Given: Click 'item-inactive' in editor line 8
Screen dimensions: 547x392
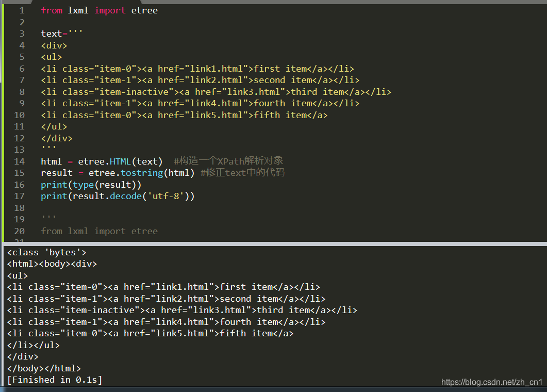Looking at the screenshot, I should (x=134, y=92).
